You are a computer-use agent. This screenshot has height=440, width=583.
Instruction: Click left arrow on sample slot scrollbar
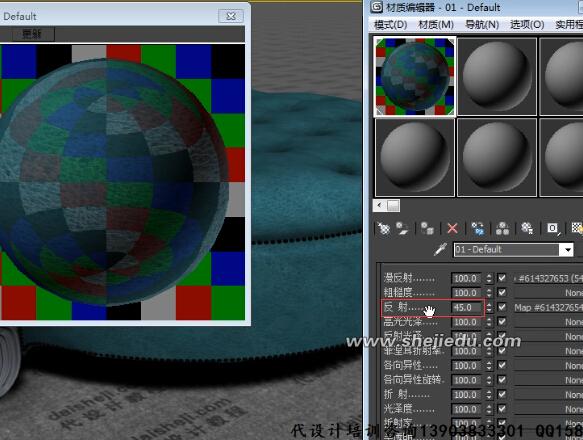coord(379,205)
